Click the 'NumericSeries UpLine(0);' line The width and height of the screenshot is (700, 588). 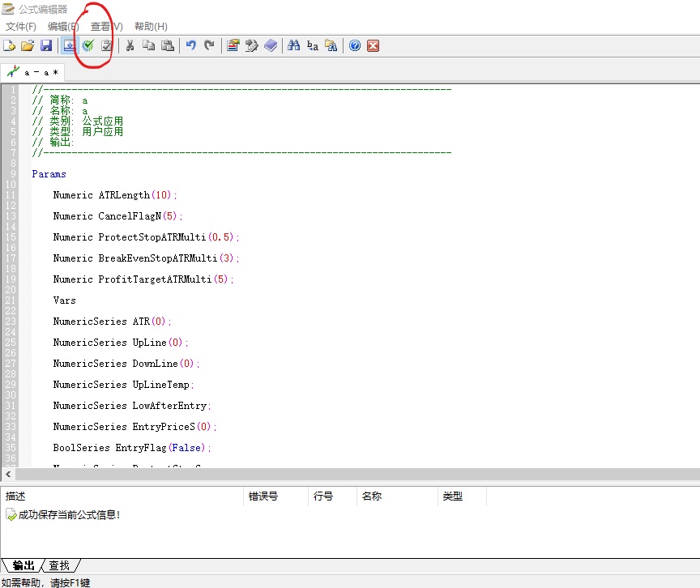click(121, 342)
